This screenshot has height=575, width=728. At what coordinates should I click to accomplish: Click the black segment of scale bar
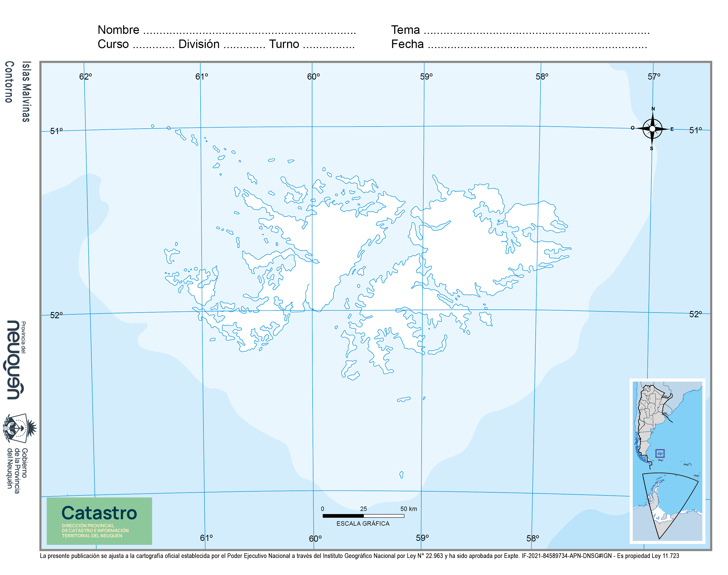point(343,516)
